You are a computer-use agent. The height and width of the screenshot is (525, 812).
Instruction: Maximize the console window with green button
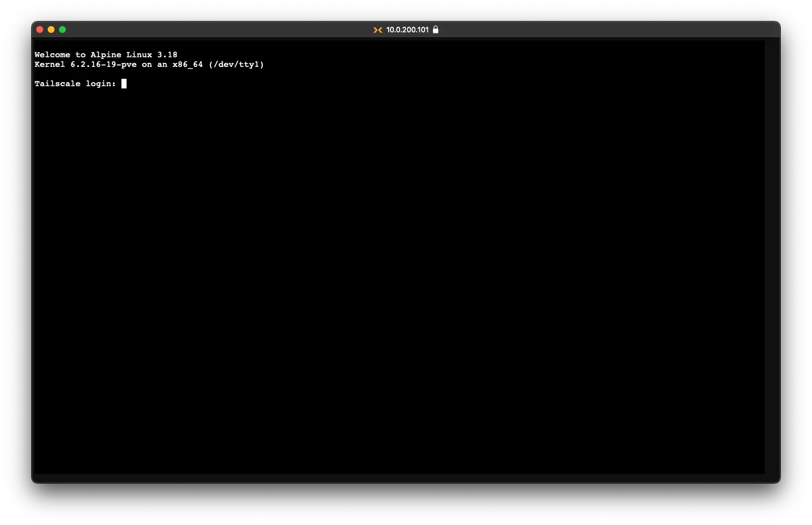62,29
